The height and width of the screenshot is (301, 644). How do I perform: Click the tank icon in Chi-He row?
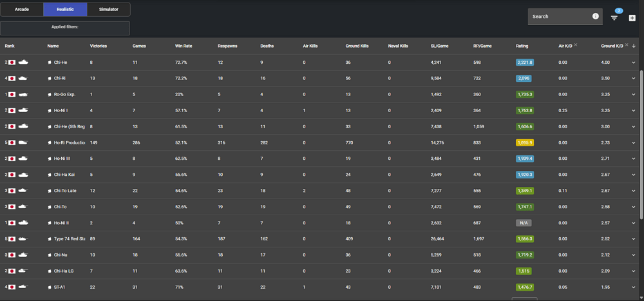coord(23,63)
